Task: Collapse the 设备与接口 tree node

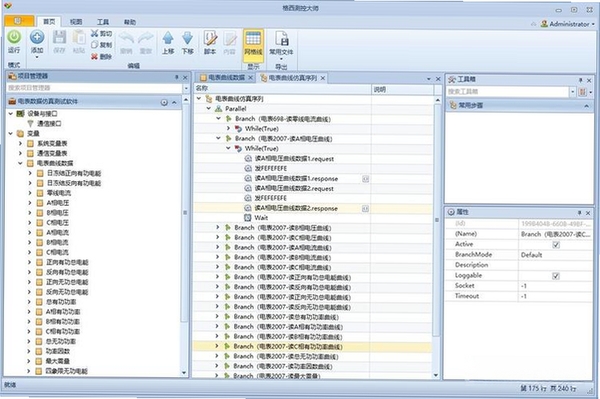Action: point(11,114)
